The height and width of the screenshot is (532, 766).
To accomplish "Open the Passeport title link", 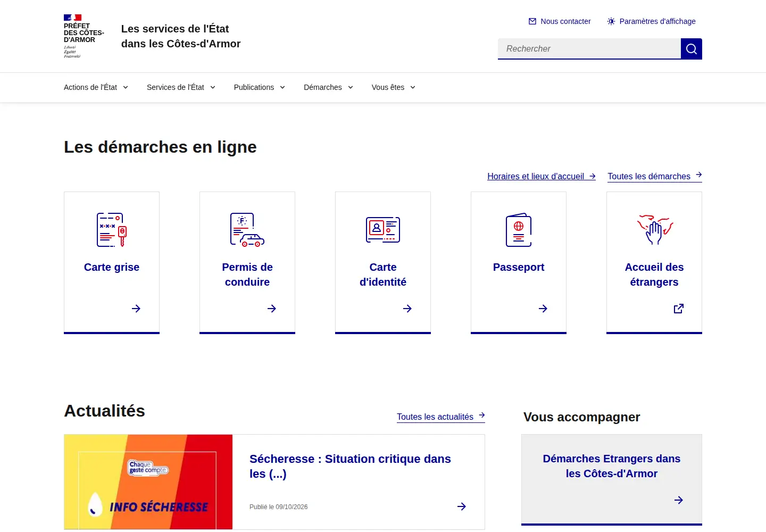I will coord(519,267).
